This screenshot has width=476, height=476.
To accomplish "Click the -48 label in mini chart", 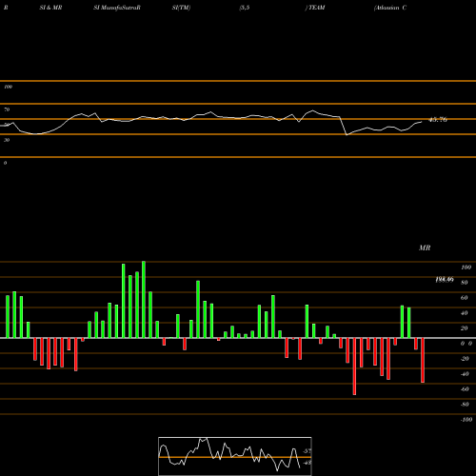I will [x=307, y=463].
